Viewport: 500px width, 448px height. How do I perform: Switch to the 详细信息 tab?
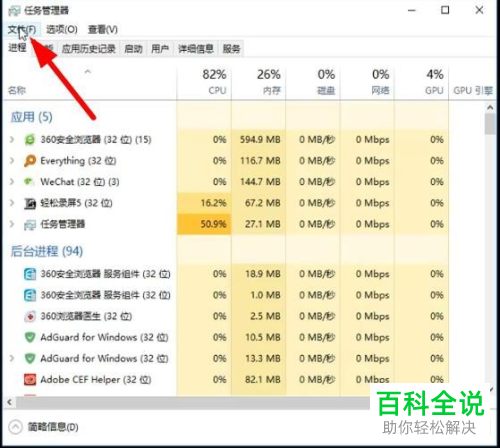click(196, 49)
